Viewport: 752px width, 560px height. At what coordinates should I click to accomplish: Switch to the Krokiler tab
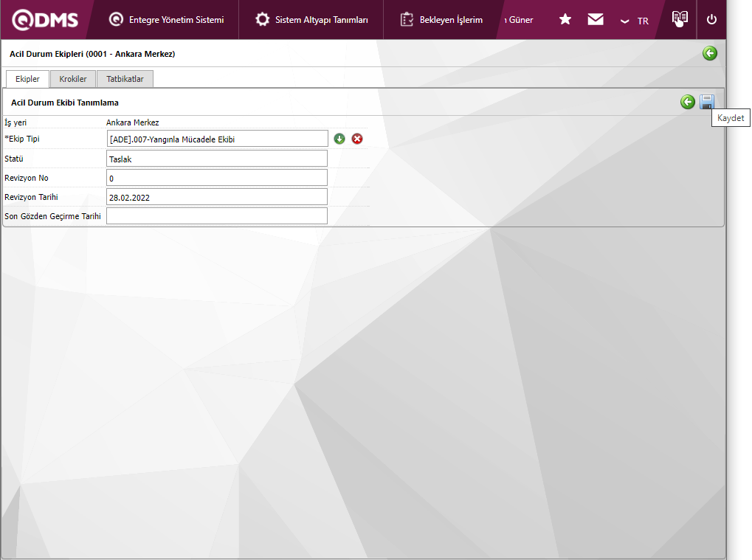pos(73,79)
